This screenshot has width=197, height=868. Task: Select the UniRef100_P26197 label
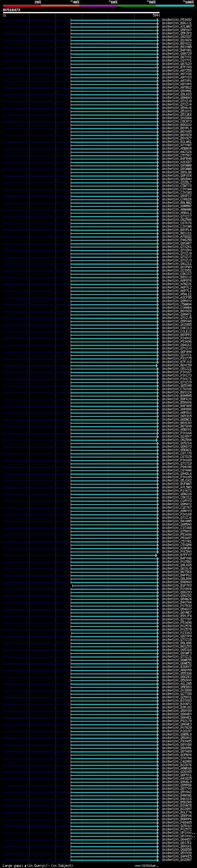pyautogui.click(x=177, y=731)
